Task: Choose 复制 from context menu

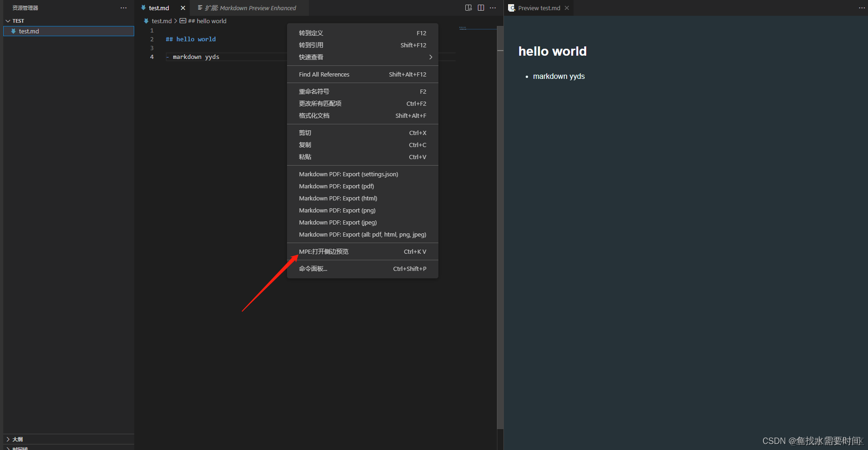Action: coord(363,145)
